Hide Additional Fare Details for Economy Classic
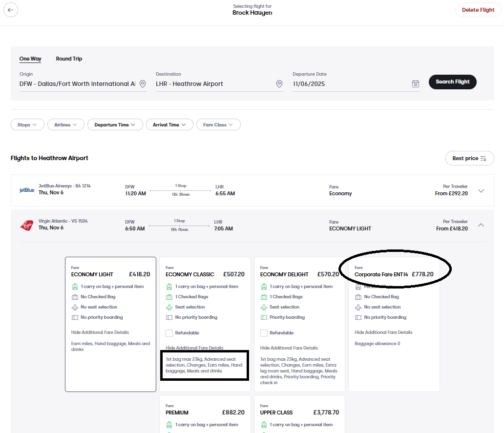The image size is (504, 433). 194,348
